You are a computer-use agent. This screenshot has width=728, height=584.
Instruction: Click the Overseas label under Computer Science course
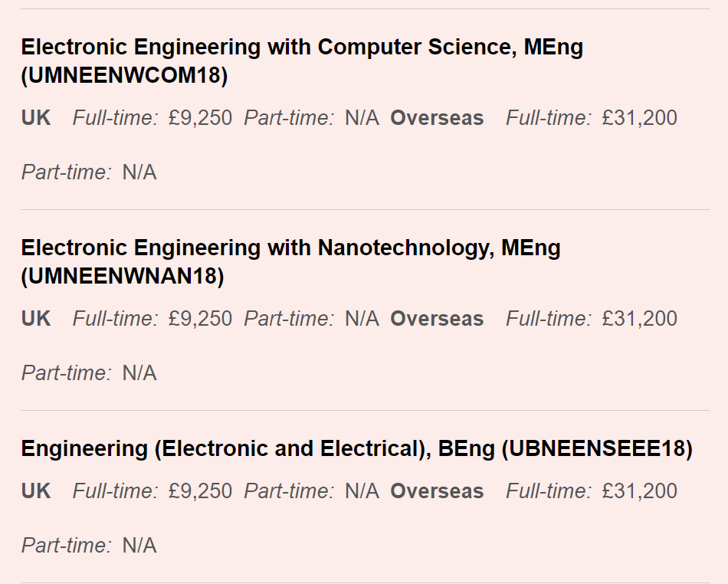point(437,118)
